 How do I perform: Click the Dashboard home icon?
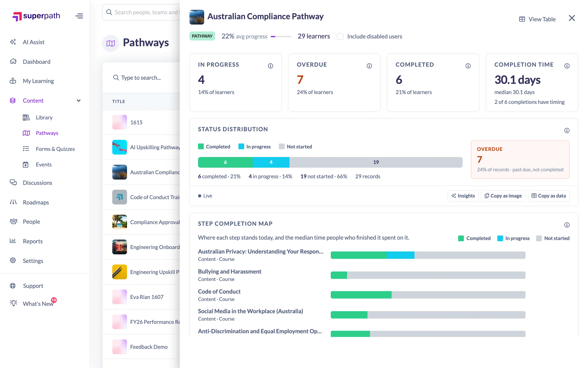[x=13, y=61]
